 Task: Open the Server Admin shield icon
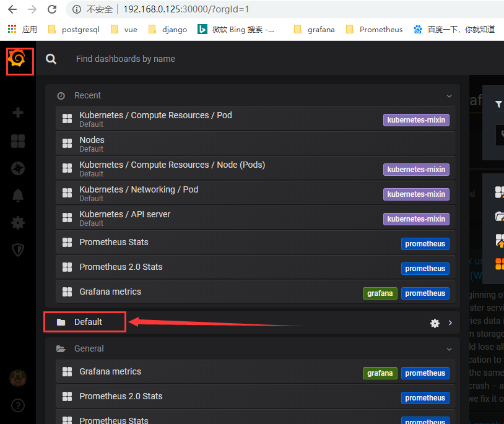[x=18, y=249]
